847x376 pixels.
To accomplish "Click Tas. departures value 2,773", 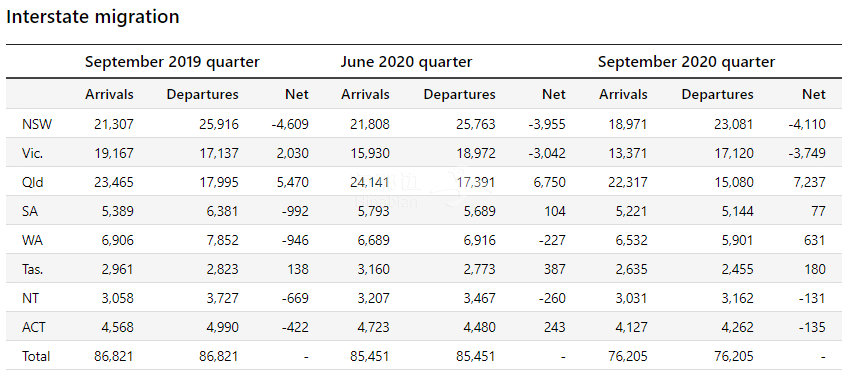I will [x=477, y=269].
